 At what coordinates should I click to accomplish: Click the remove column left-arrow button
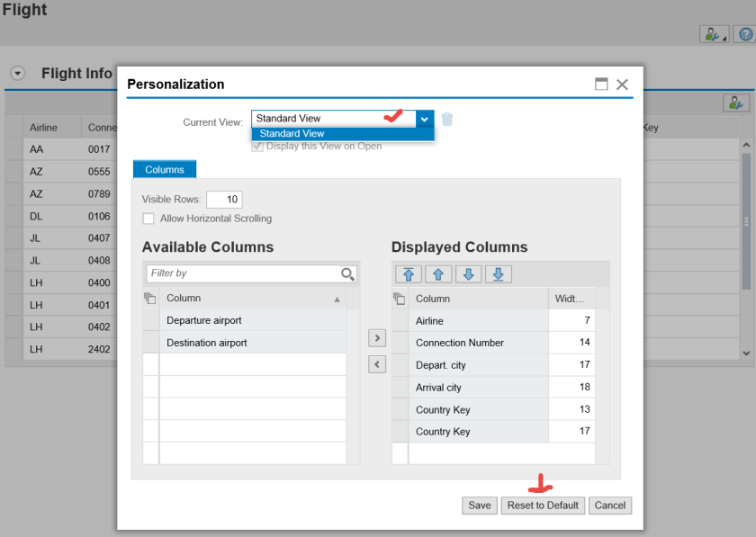click(x=378, y=364)
